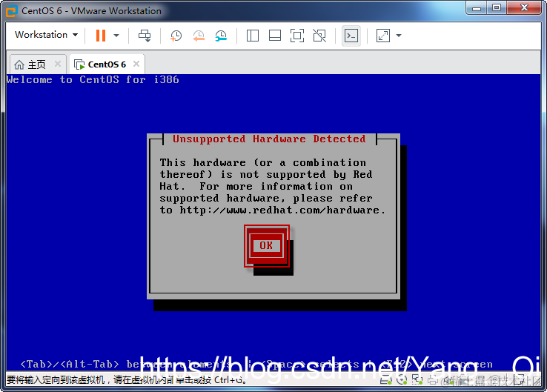Minimize the VMware Workstation window

tap(477, 8)
